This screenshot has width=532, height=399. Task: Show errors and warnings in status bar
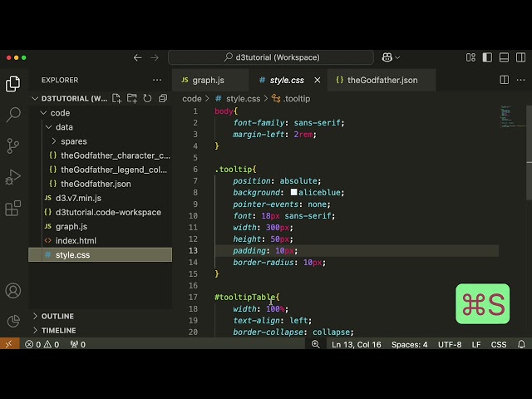[42, 344]
